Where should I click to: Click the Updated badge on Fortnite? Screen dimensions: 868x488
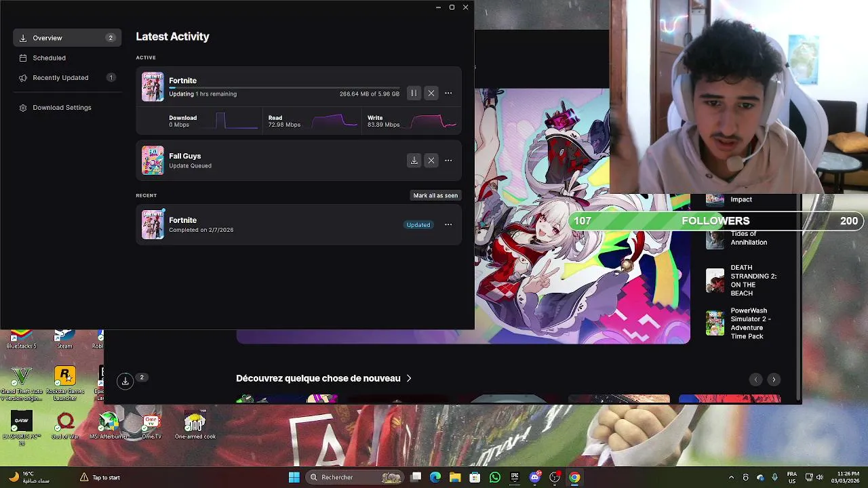click(x=418, y=224)
